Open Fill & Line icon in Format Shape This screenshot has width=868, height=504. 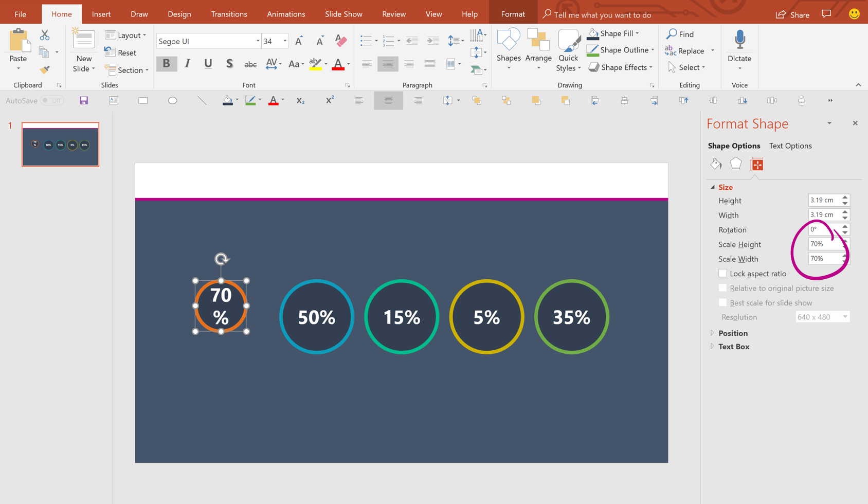716,164
